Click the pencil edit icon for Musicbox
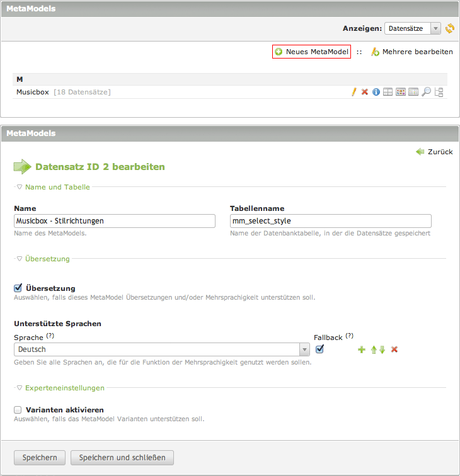 [354, 92]
